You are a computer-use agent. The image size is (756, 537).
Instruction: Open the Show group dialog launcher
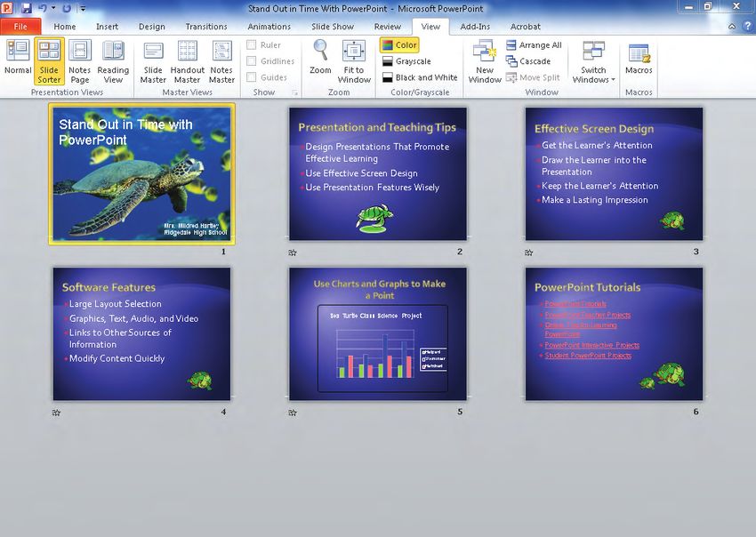click(x=294, y=92)
